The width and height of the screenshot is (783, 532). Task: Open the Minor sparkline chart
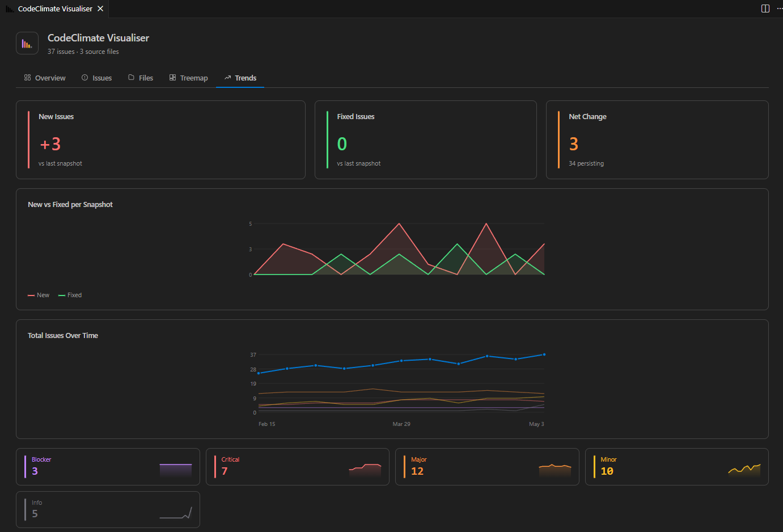tap(744, 470)
